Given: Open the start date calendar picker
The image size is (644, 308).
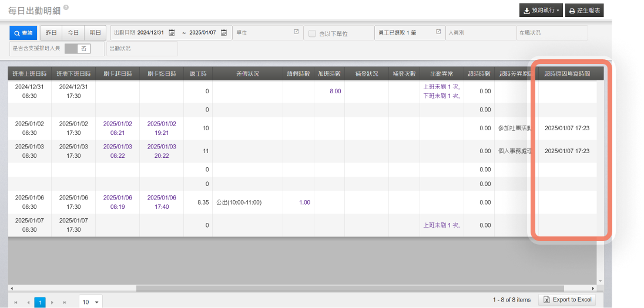Looking at the screenshot, I should pyautogui.click(x=172, y=32).
